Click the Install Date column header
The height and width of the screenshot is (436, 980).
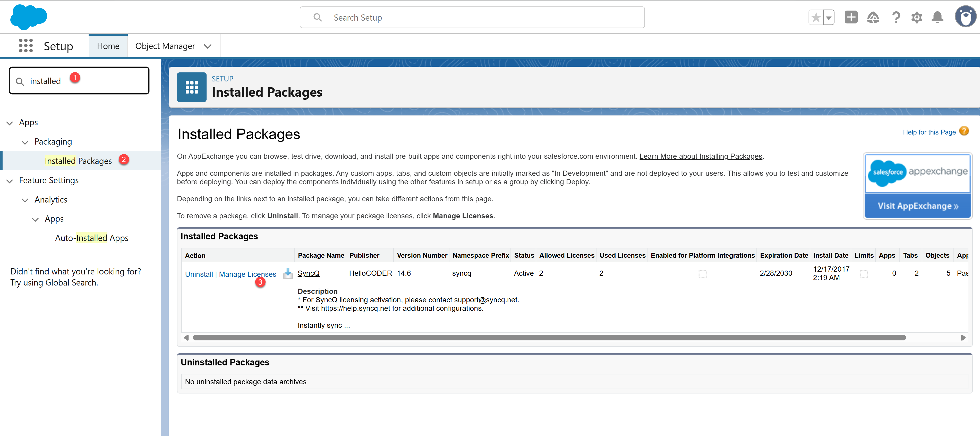831,255
